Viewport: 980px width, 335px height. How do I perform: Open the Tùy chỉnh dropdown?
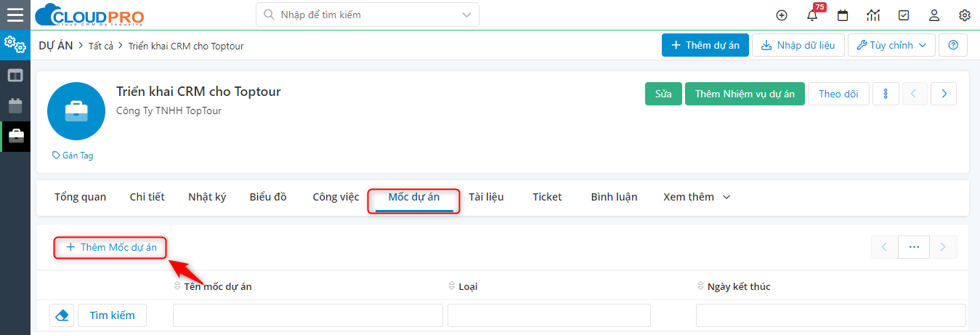click(891, 45)
